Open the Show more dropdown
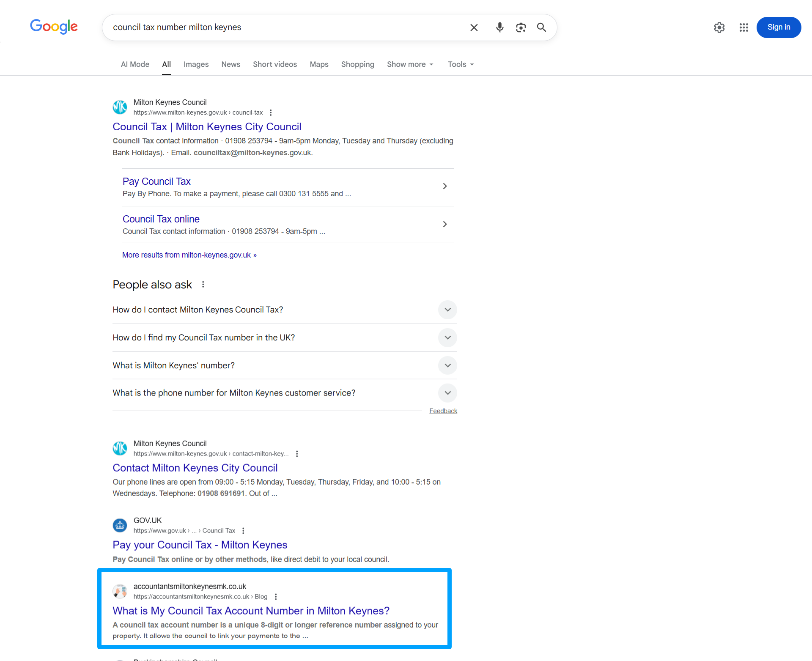The image size is (812, 661). point(410,64)
